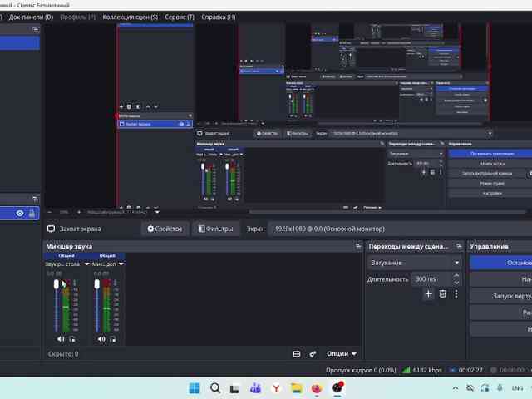Undock the Микшер звука panel
The height and width of the screenshot is (399, 532).
tap(358, 246)
